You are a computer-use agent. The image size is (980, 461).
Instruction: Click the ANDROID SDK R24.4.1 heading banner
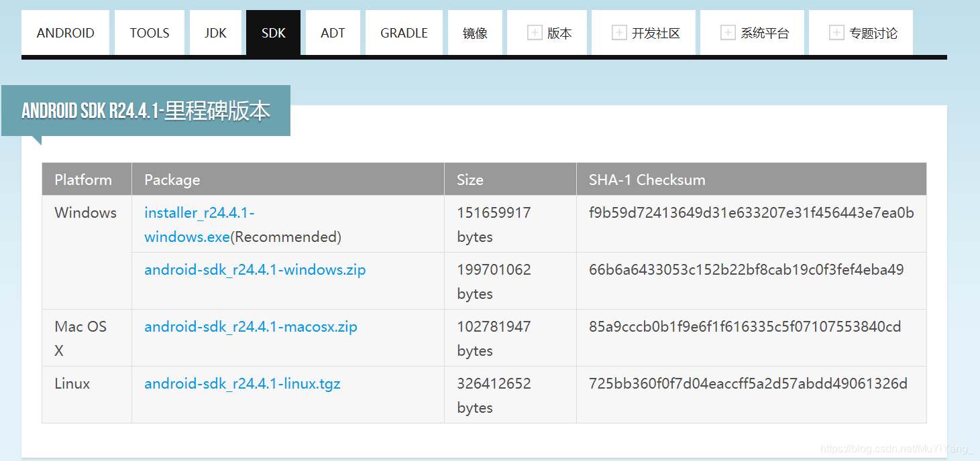[146, 111]
